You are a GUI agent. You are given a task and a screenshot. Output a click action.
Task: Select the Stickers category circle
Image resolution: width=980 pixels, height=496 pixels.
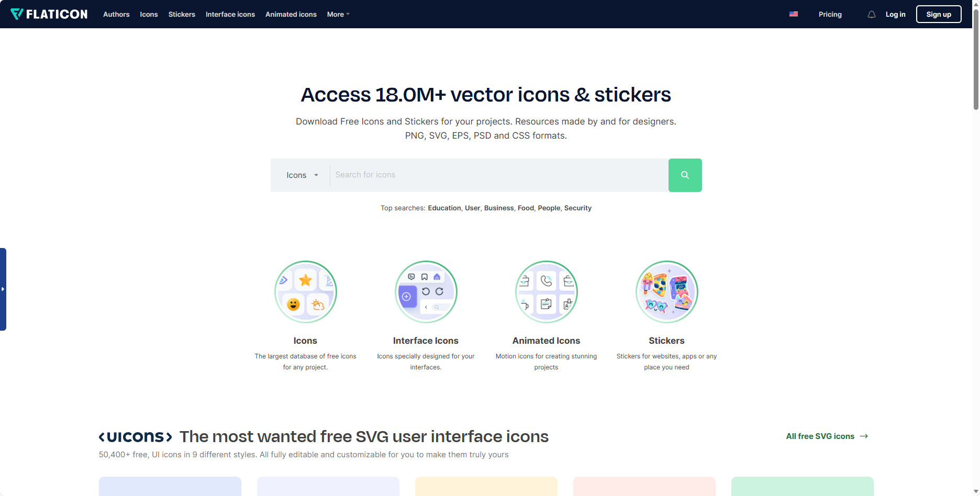pyautogui.click(x=666, y=291)
